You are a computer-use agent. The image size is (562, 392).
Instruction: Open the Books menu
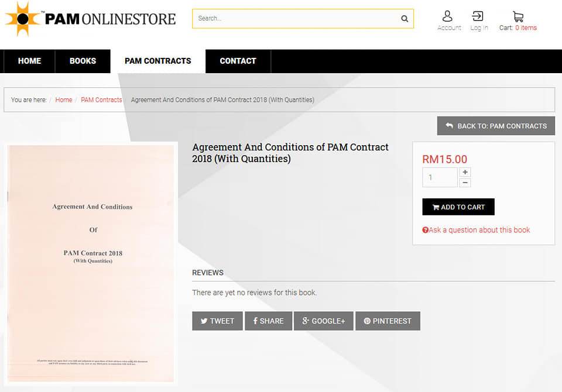click(83, 61)
